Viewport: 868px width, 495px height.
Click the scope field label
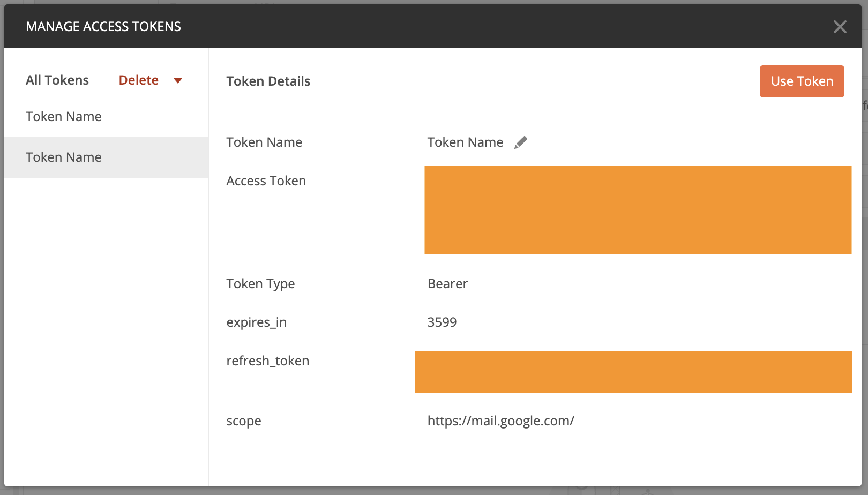tap(244, 421)
